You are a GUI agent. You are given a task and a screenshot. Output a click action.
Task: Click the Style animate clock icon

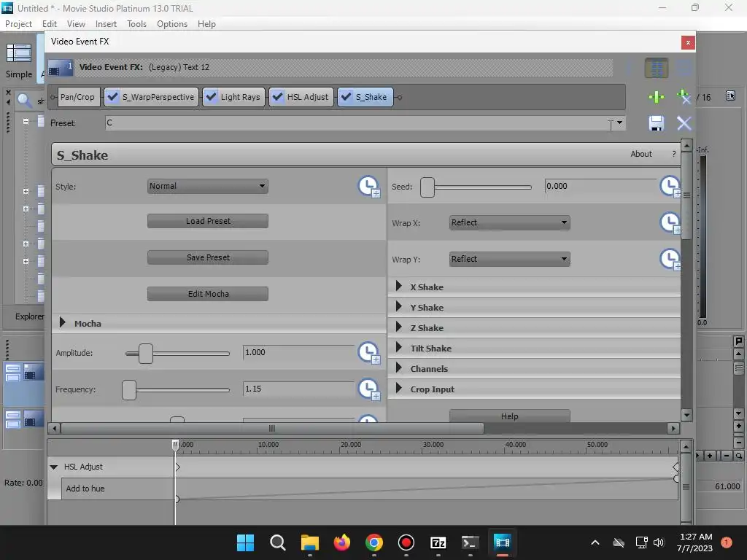(x=368, y=186)
